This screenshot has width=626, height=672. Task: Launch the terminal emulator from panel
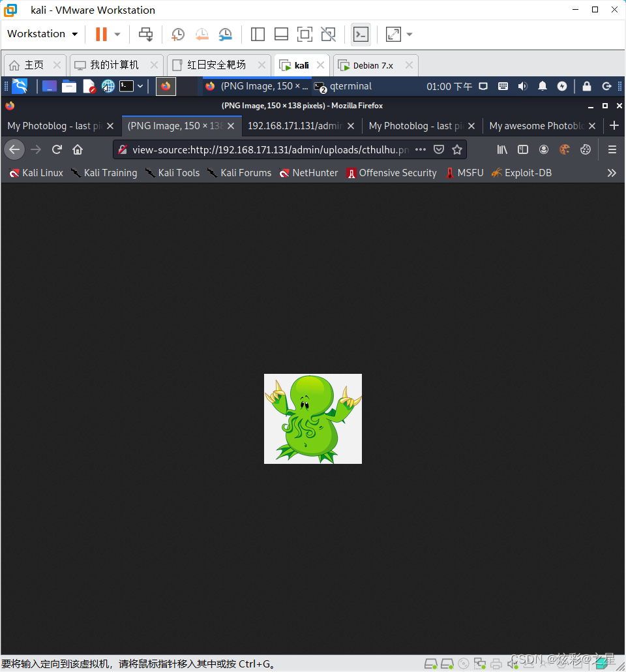tap(127, 86)
